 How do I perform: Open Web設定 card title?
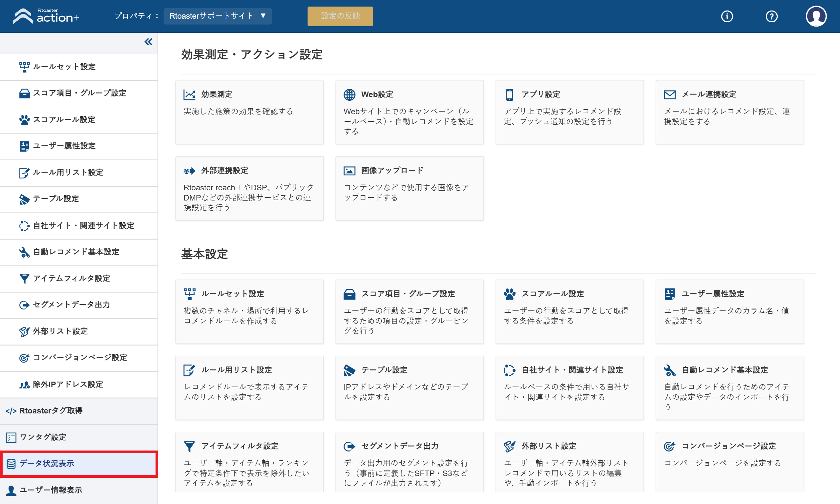(x=377, y=94)
